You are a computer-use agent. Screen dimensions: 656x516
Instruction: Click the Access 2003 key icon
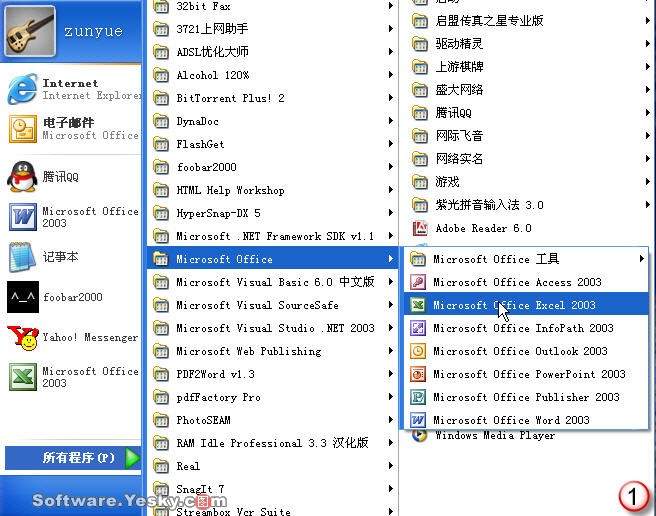click(418, 282)
